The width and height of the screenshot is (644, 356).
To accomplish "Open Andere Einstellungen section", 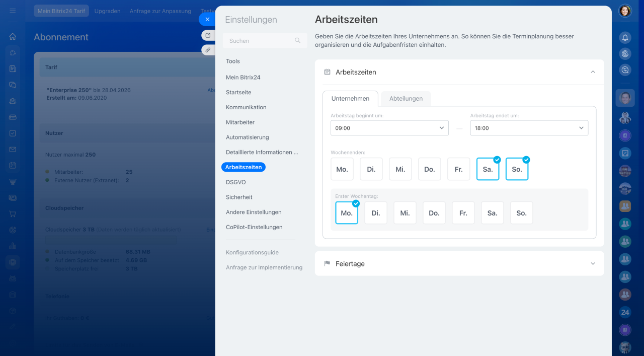I will tap(254, 212).
